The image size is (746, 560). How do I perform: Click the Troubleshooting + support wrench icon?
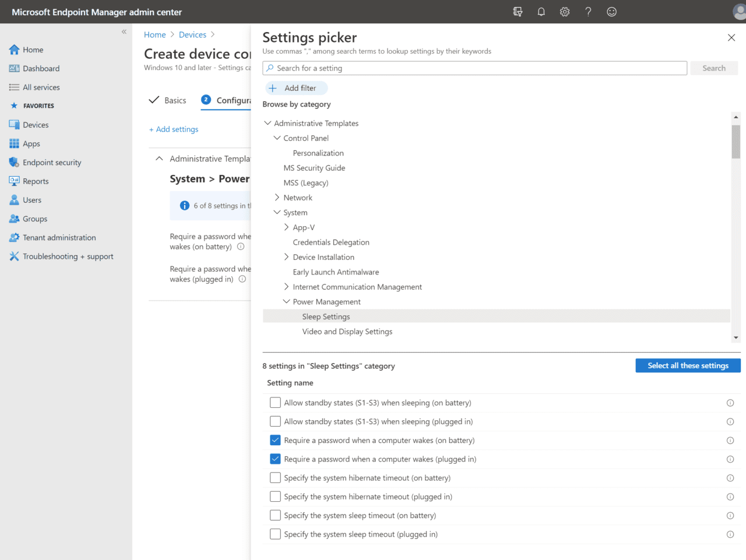pyautogui.click(x=14, y=256)
